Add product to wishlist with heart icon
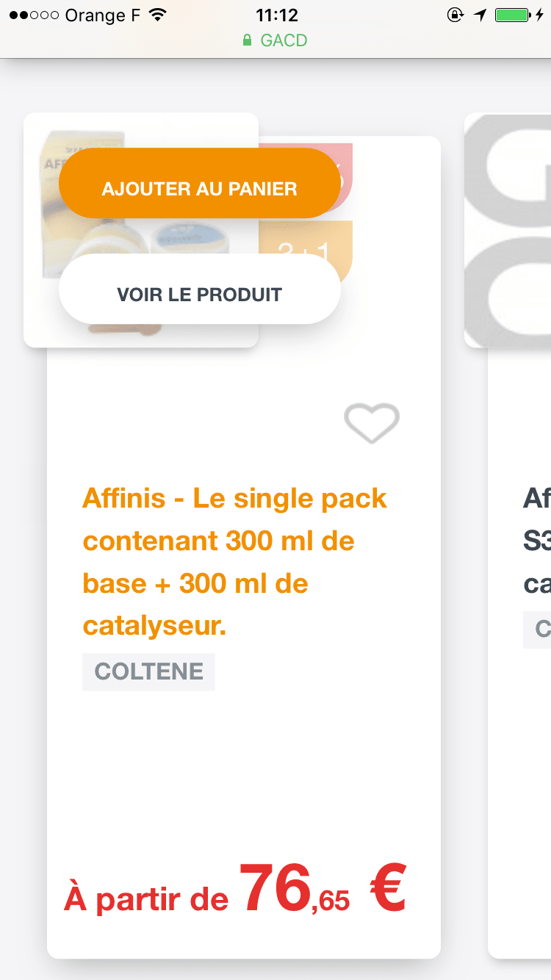Viewport: 551px width, 980px height. (372, 423)
